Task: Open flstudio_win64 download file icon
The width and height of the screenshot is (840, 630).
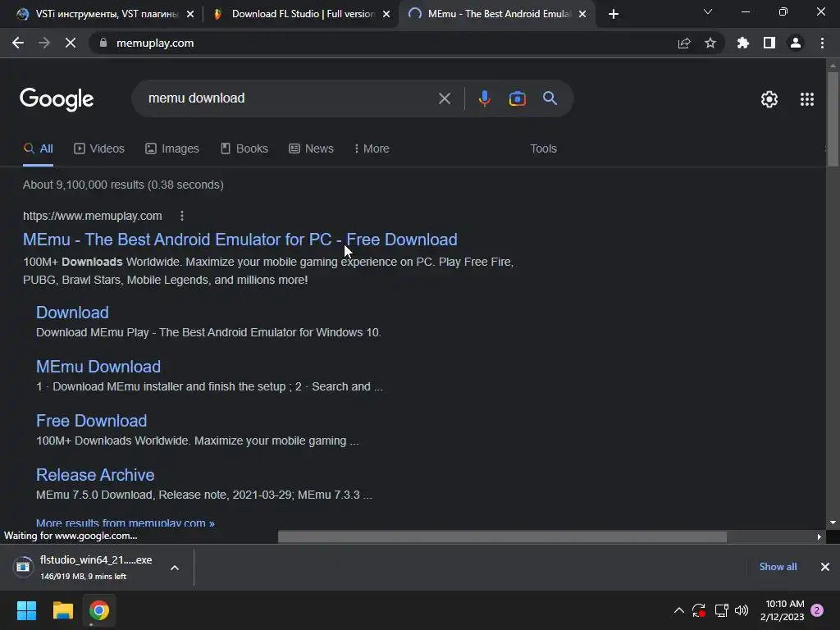Action: pyautogui.click(x=23, y=567)
